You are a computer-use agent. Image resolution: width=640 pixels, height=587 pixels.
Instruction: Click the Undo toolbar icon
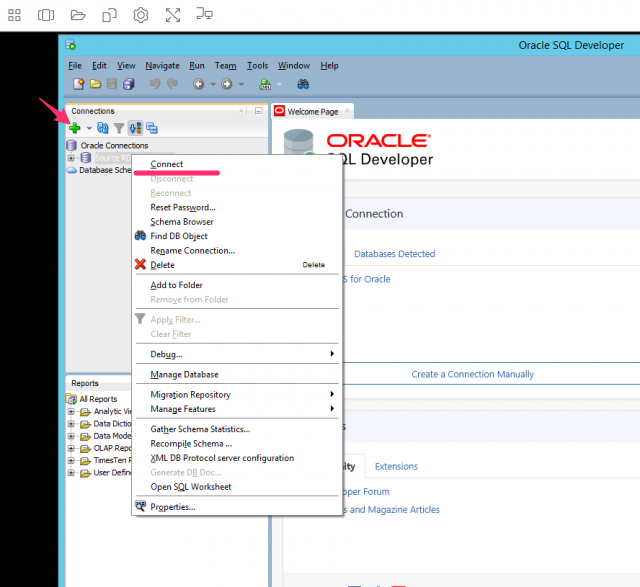(x=155, y=84)
